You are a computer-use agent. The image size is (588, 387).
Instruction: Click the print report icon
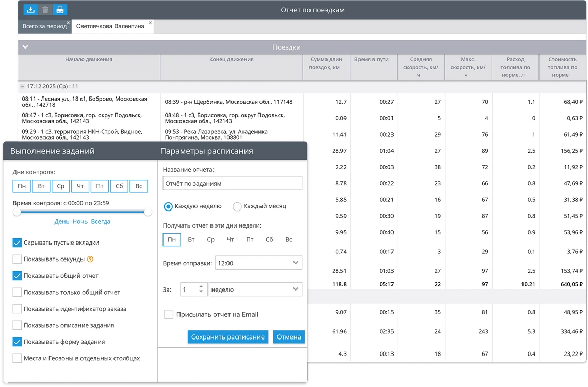60,10
